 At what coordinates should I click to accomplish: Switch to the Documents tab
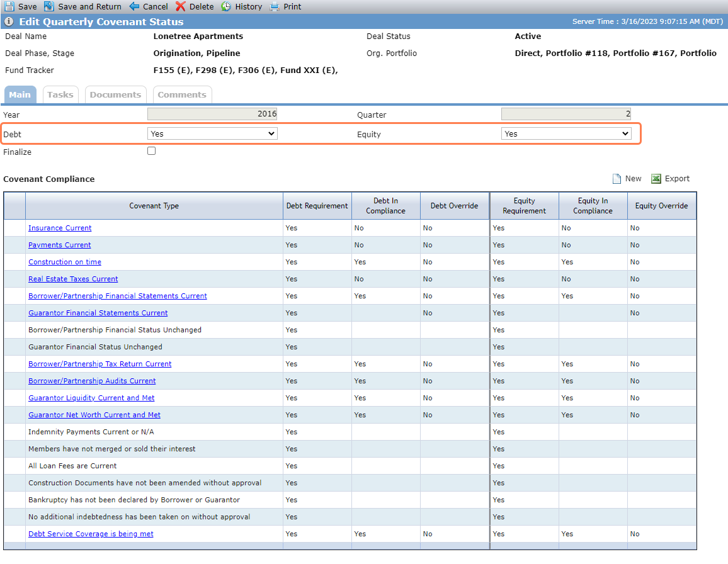pyautogui.click(x=116, y=94)
